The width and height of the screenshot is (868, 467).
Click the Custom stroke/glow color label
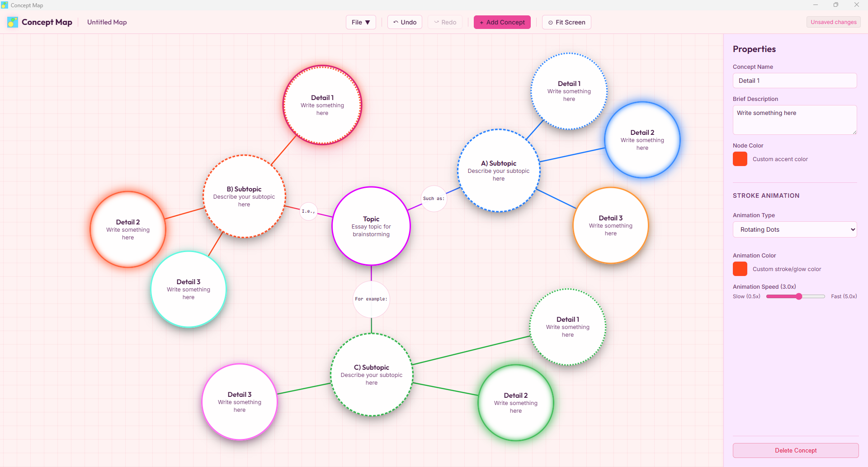point(787,269)
